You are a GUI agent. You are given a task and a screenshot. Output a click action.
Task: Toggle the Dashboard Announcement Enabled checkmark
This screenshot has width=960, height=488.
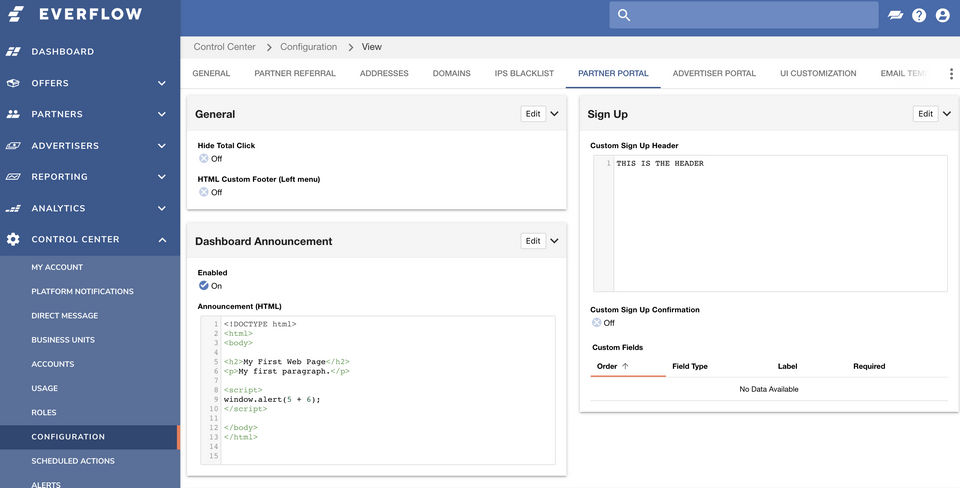click(204, 286)
